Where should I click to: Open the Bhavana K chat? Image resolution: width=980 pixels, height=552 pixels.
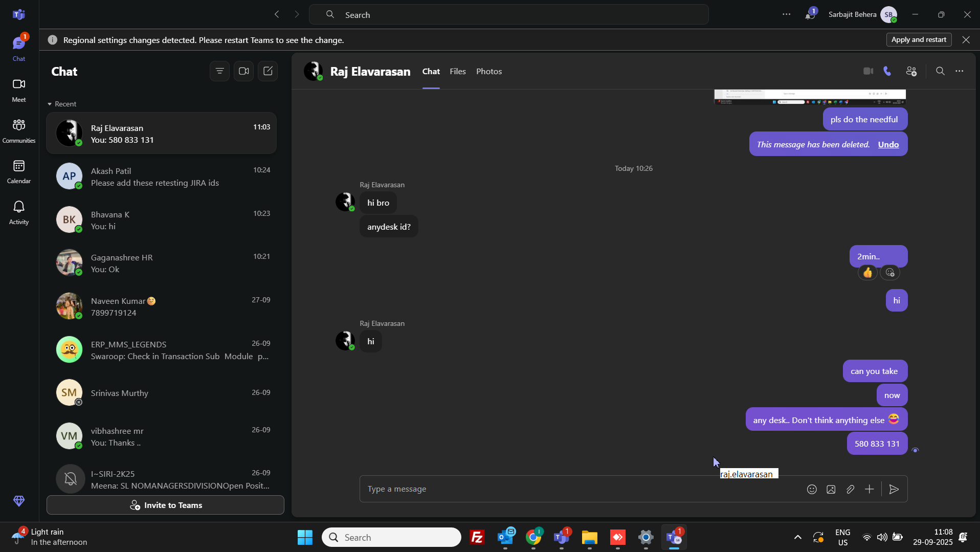pyautogui.click(x=162, y=220)
